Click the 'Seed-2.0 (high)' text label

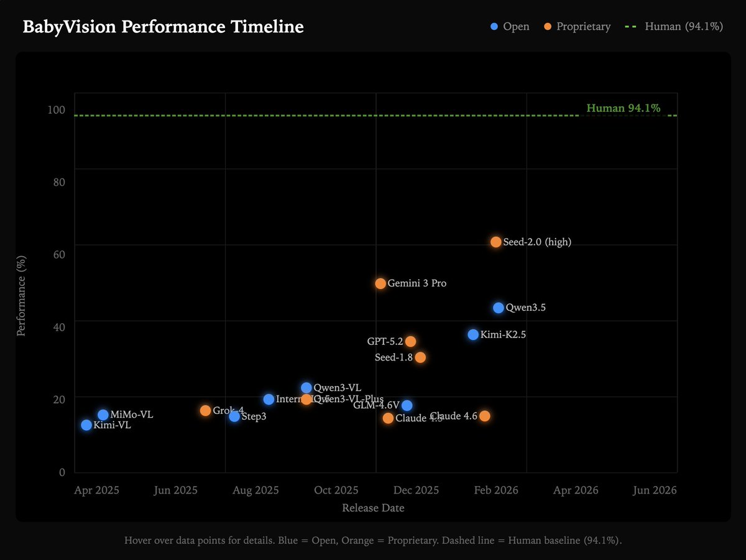pyautogui.click(x=537, y=242)
